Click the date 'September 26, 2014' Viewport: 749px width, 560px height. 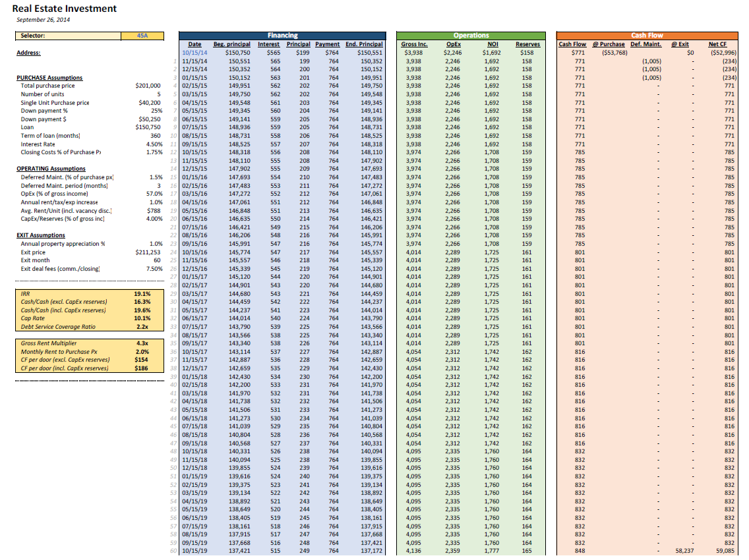43,20
